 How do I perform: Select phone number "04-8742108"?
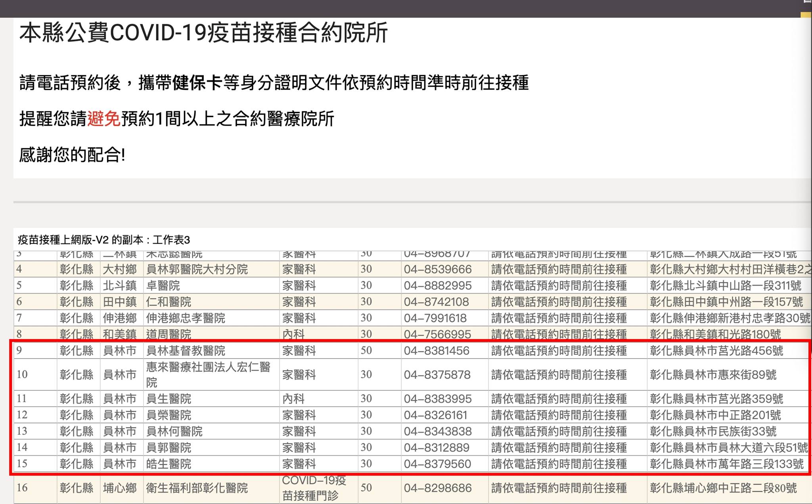pyautogui.click(x=437, y=302)
